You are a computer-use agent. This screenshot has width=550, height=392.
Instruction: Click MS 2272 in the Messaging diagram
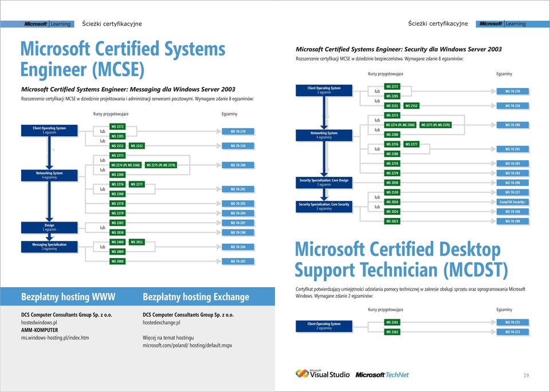pyautogui.click(x=117, y=126)
